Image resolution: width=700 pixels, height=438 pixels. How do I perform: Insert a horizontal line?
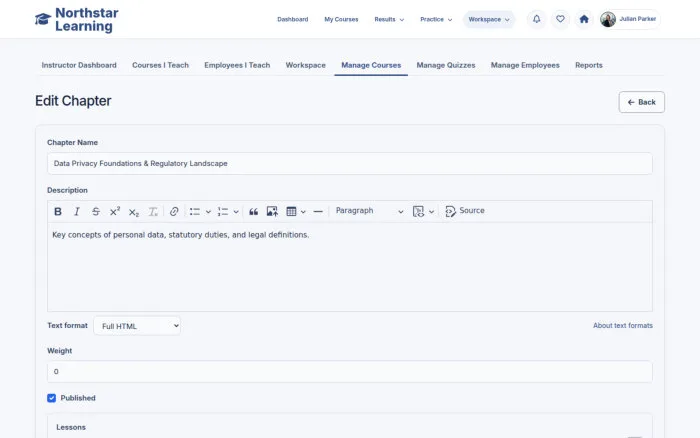318,211
